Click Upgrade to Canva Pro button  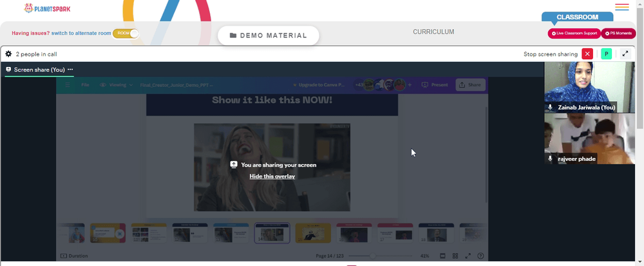pos(319,85)
